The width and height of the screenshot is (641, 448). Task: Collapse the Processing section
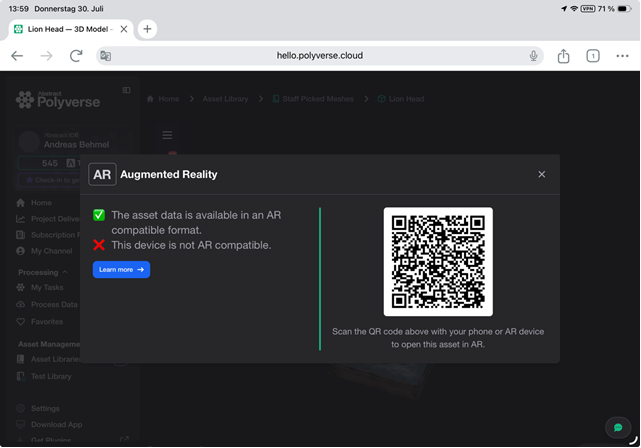coord(43,272)
